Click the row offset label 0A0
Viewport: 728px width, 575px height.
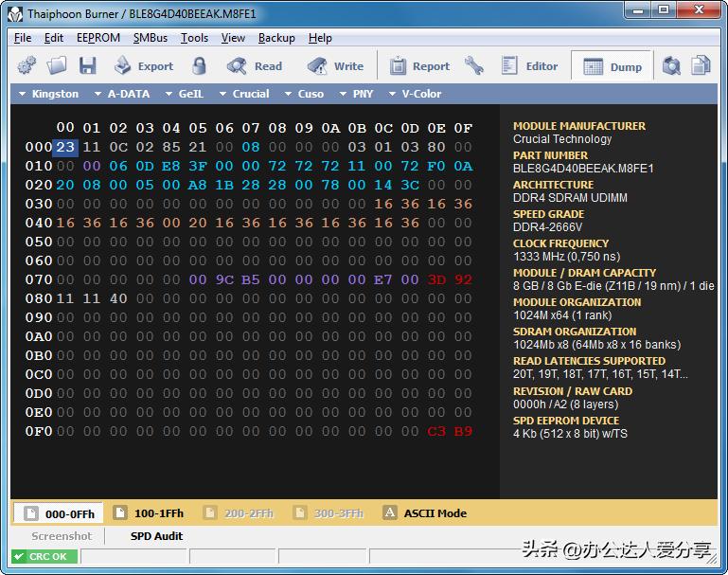[x=39, y=336]
